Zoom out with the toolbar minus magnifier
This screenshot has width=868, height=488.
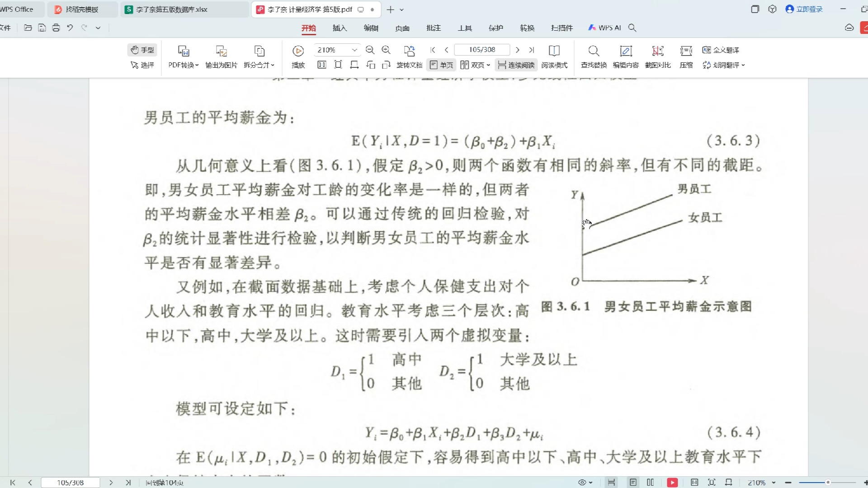370,50
